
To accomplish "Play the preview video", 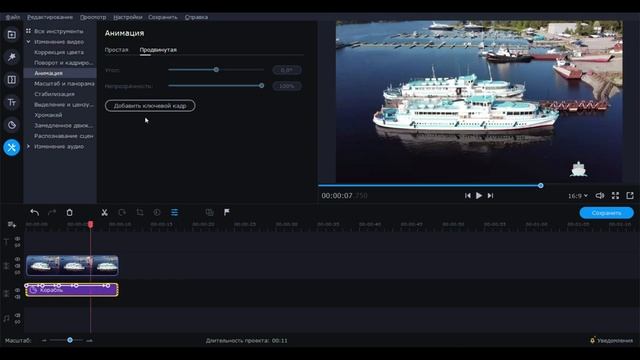I will click(x=479, y=196).
